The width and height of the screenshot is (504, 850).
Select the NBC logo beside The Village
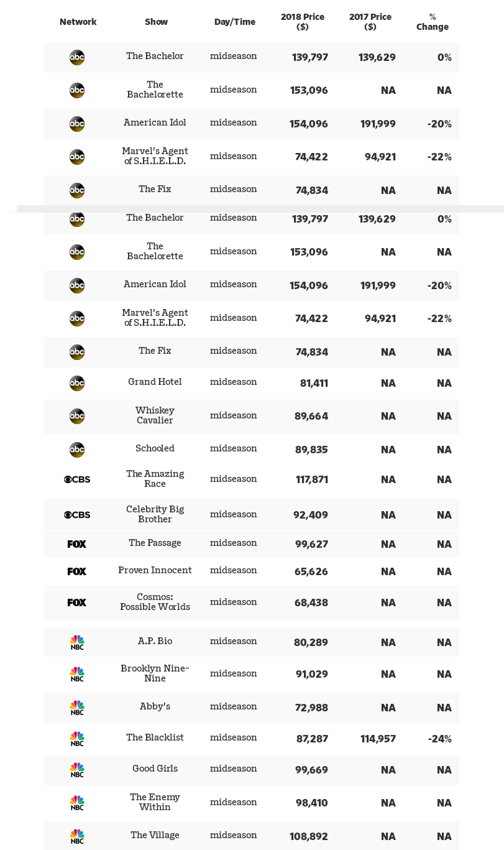click(x=77, y=836)
